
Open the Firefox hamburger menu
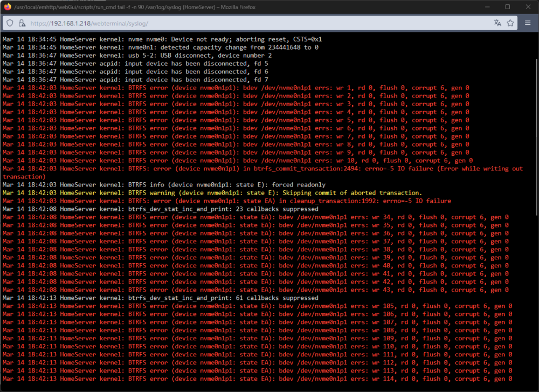528,23
